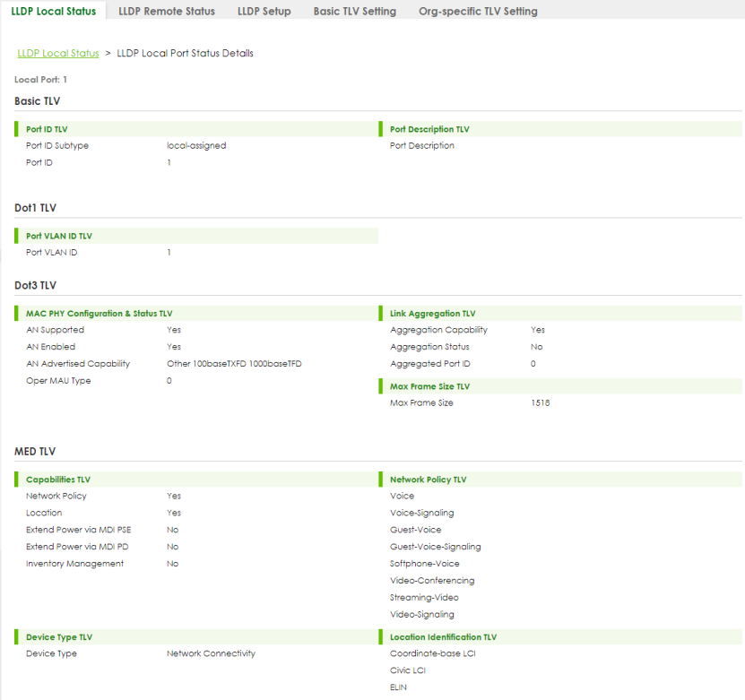Viewport: 745px width, 700px height.
Task: Follow the LLDP Local Status breadcrumb link
Action: [58, 53]
